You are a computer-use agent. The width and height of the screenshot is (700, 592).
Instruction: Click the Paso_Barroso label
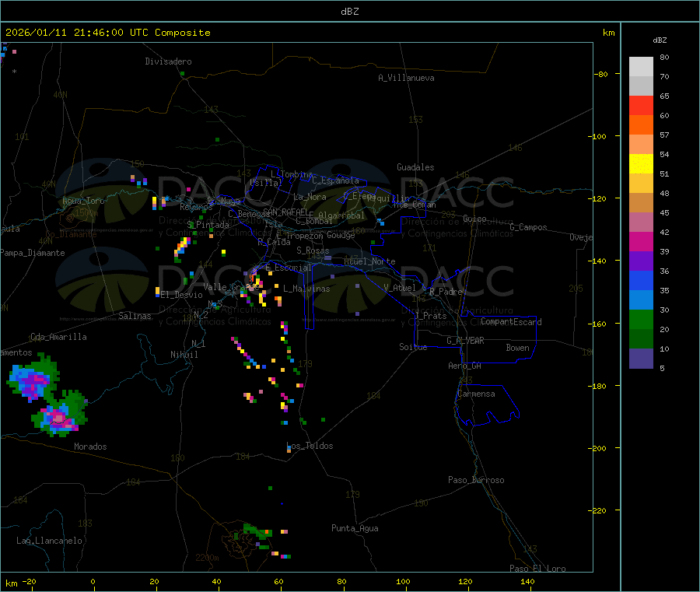coord(476,480)
